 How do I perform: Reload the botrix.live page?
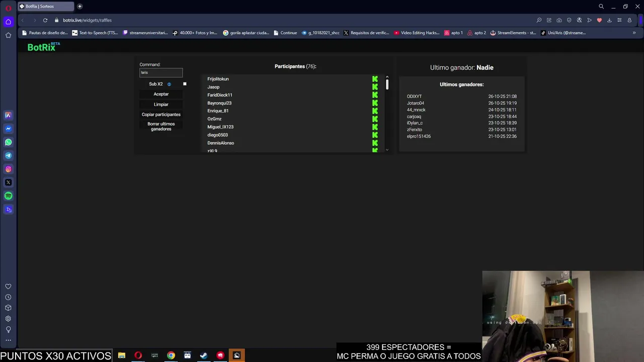tap(45, 20)
